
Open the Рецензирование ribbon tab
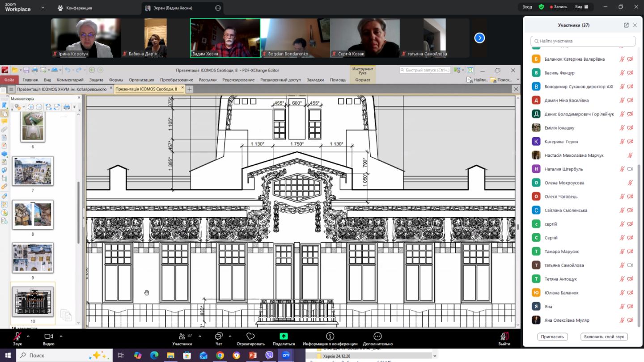(x=238, y=80)
